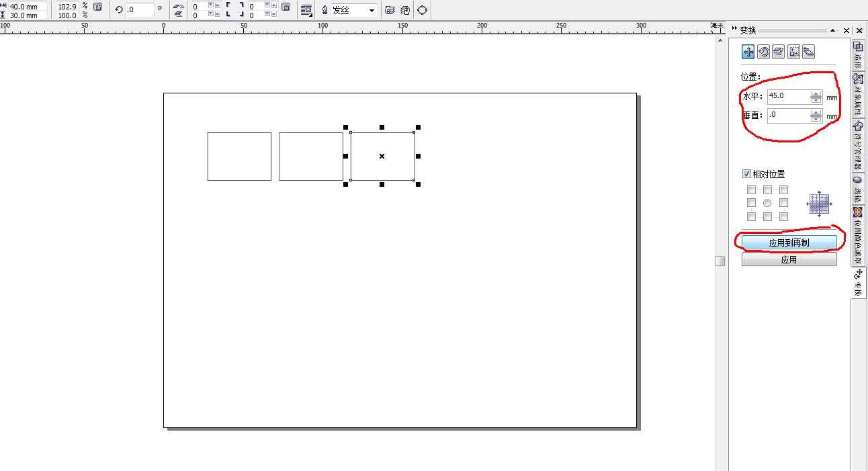The width and height of the screenshot is (868, 471).
Task: Click the bottom-right corner roundness field
Action: point(256,14)
